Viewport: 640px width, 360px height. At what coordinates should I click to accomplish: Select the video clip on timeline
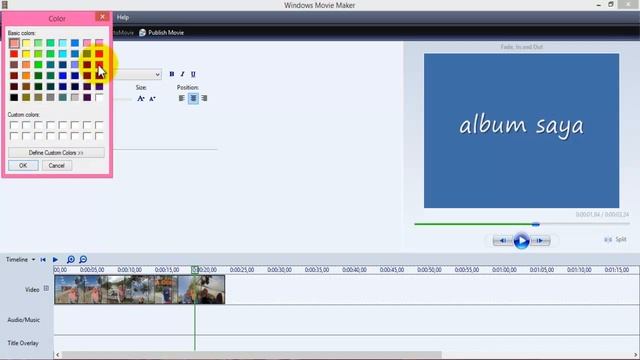click(140, 289)
